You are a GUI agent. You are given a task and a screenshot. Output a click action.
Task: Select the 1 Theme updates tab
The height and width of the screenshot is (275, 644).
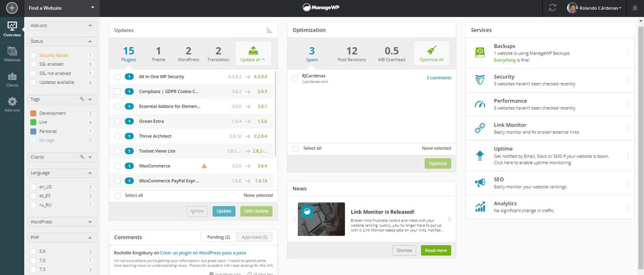pyautogui.click(x=158, y=54)
